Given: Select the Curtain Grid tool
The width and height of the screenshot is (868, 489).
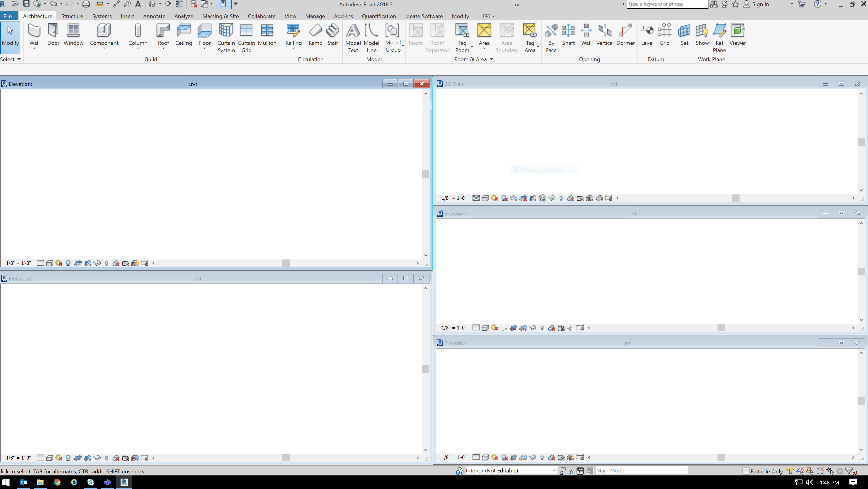Looking at the screenshot, I should click(246, 38).
